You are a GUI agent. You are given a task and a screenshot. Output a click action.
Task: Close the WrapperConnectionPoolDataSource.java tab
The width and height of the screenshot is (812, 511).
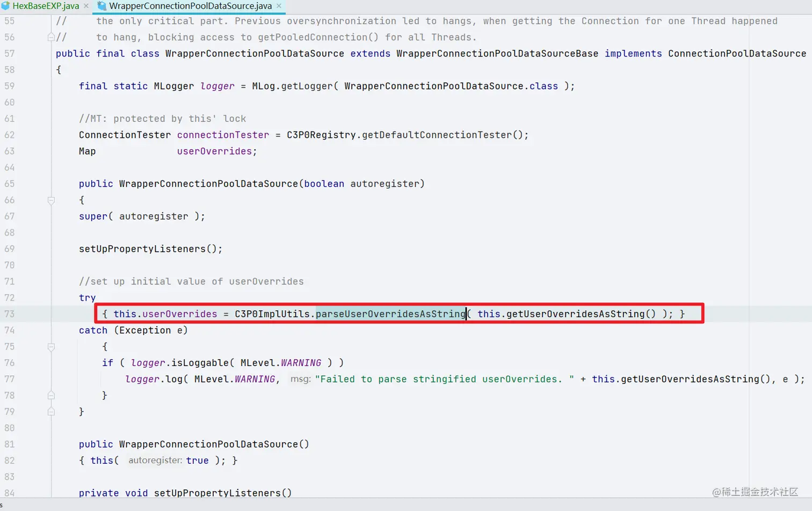coord(279,6)
